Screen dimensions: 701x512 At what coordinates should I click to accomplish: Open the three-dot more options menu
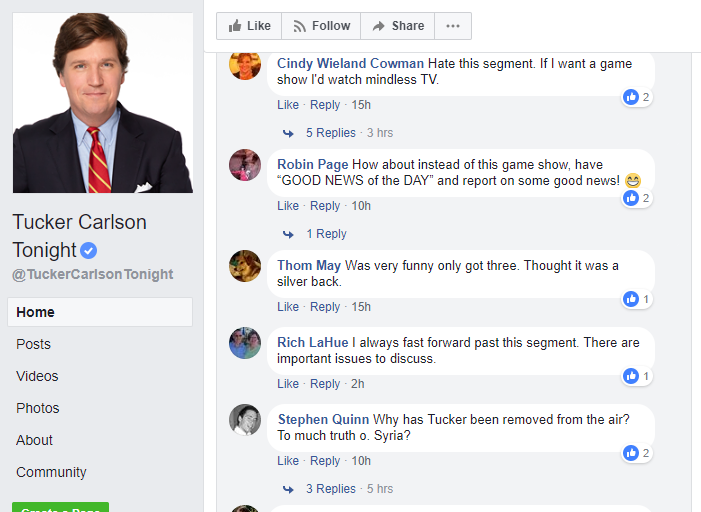tap(453, 26)
